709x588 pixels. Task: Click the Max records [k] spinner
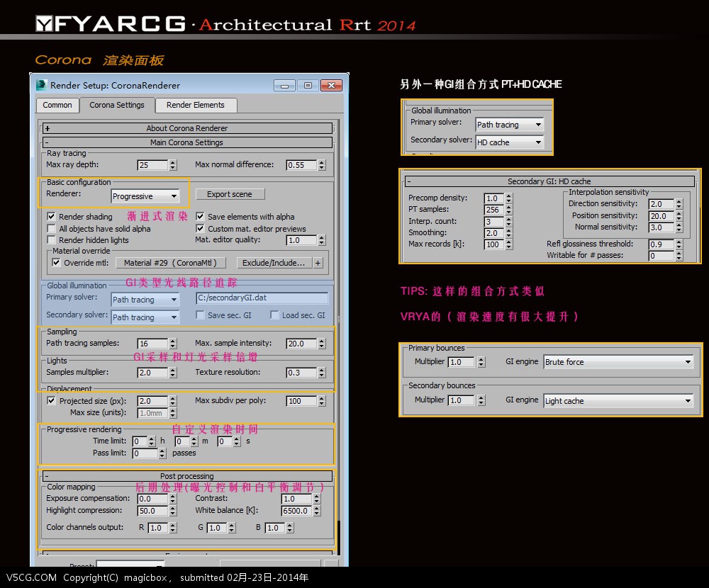point(508,244)
